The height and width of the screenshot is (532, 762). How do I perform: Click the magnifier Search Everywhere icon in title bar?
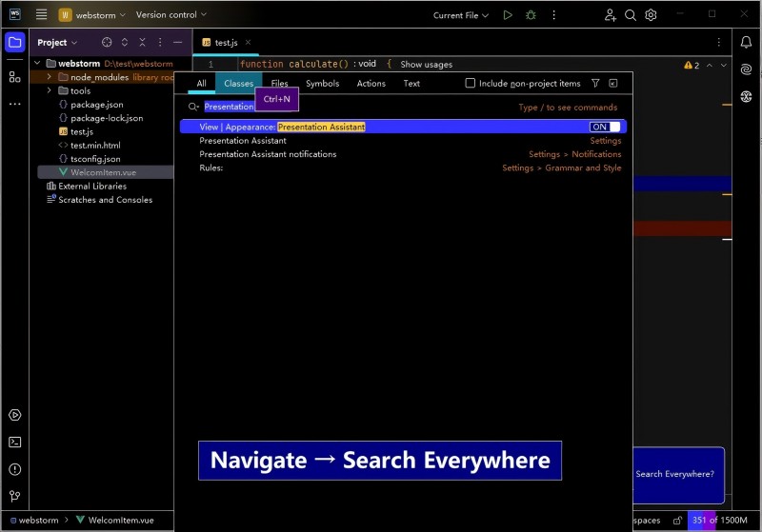(631, 15)
